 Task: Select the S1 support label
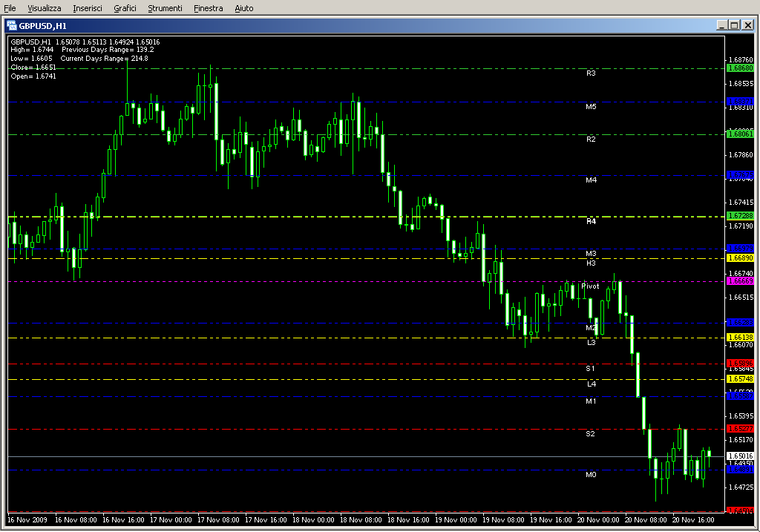pos(590,368)
